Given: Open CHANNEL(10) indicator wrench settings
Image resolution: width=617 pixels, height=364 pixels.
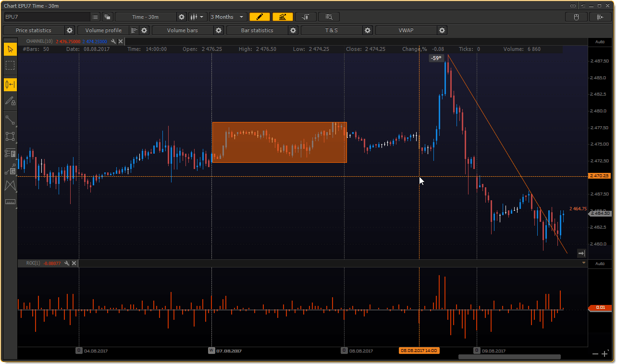Looking at the screenshot, I should [113, 42].
